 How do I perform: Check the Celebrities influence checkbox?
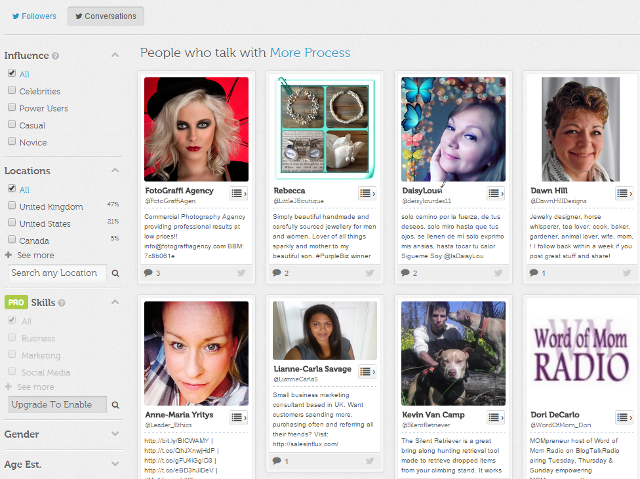pyautogui.click(x=11, y=91)
